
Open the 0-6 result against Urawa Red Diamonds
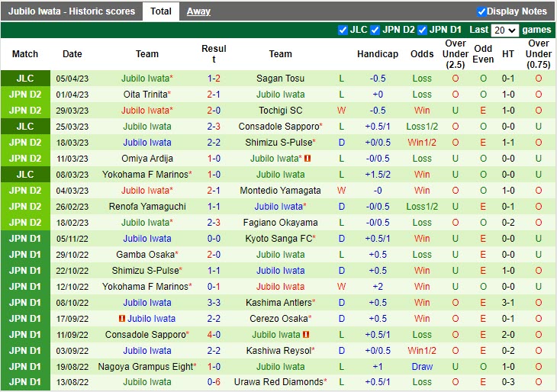214,382
